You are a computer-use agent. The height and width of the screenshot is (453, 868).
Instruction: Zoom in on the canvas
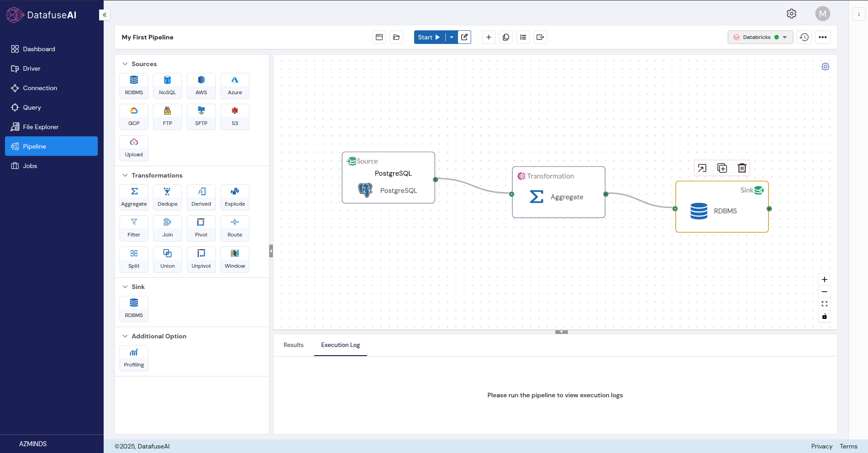pos(824,280)
